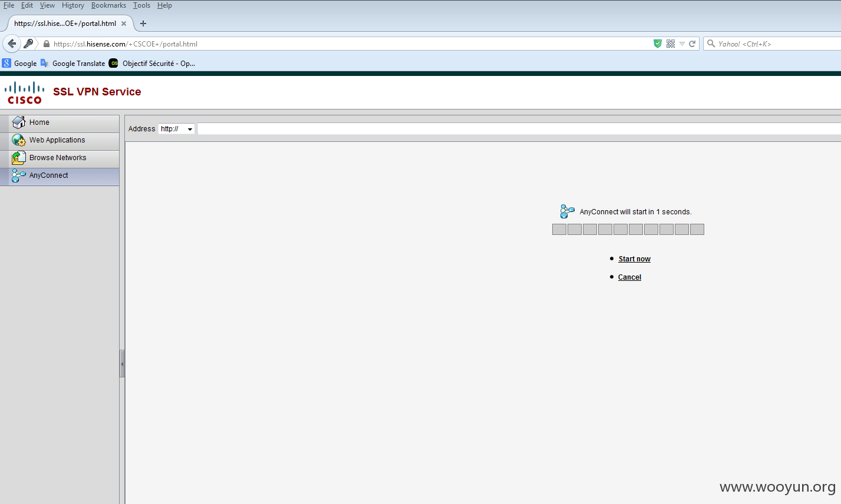Click the AnyConnect sidebar network icon

pos(19,175)
